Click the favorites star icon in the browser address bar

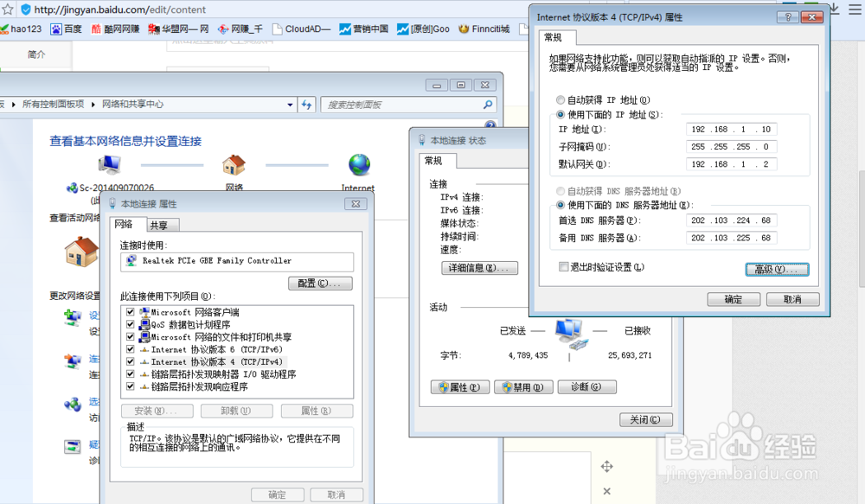point(9,9)
